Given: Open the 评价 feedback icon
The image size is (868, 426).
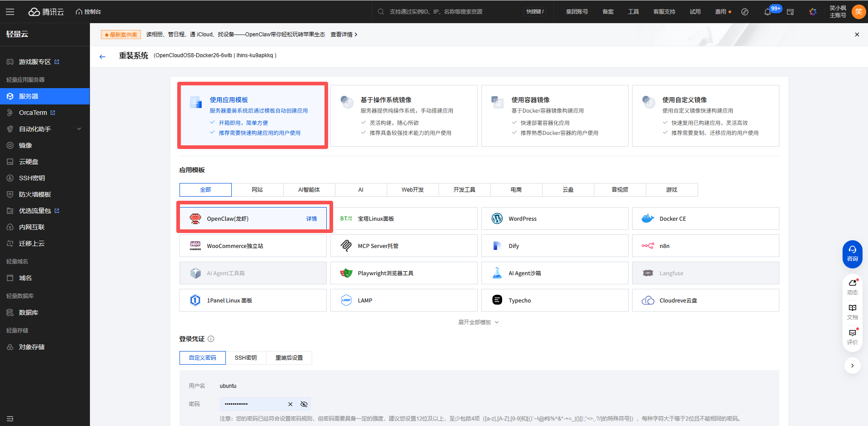Looking at the screenshot, I should tap(853, 337).
